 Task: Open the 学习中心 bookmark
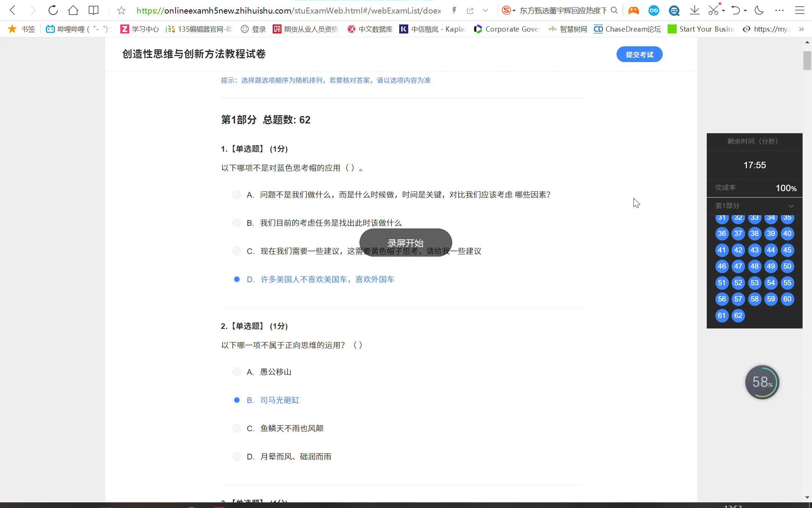(x=139, y=29)
